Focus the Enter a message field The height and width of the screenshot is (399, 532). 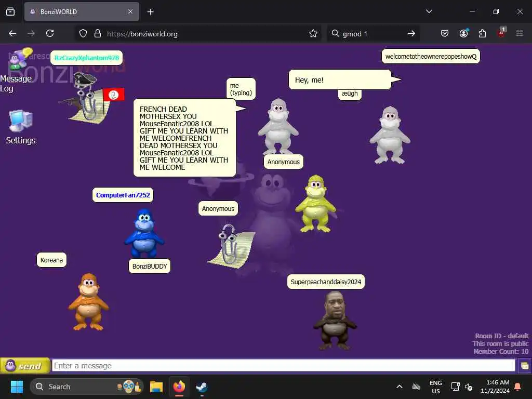pos(283,365)
